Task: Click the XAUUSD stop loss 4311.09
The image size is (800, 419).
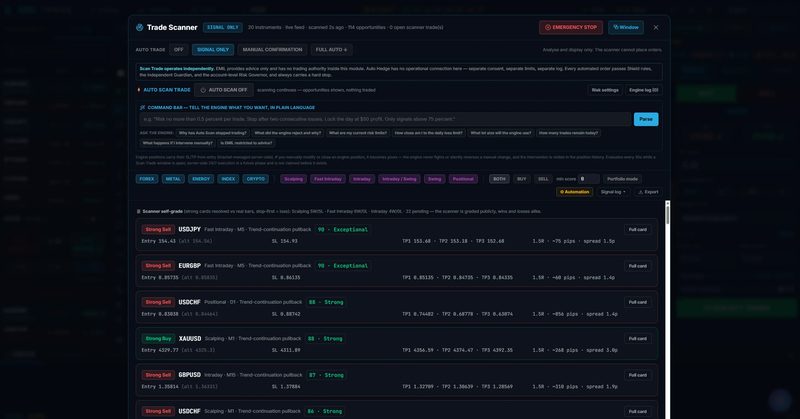Action: coord(286,350)
